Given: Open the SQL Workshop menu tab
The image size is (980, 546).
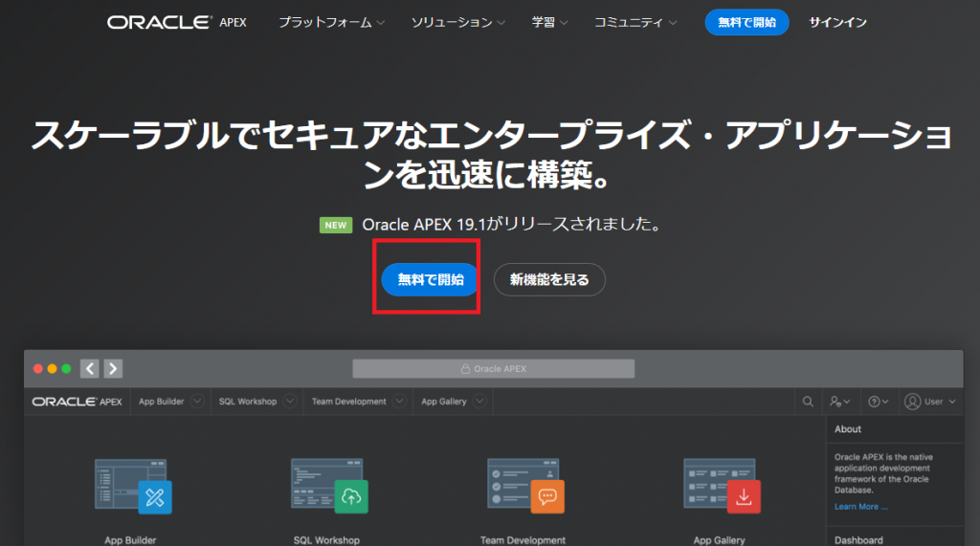Looking at the screenshot, I should pos(248,402).
